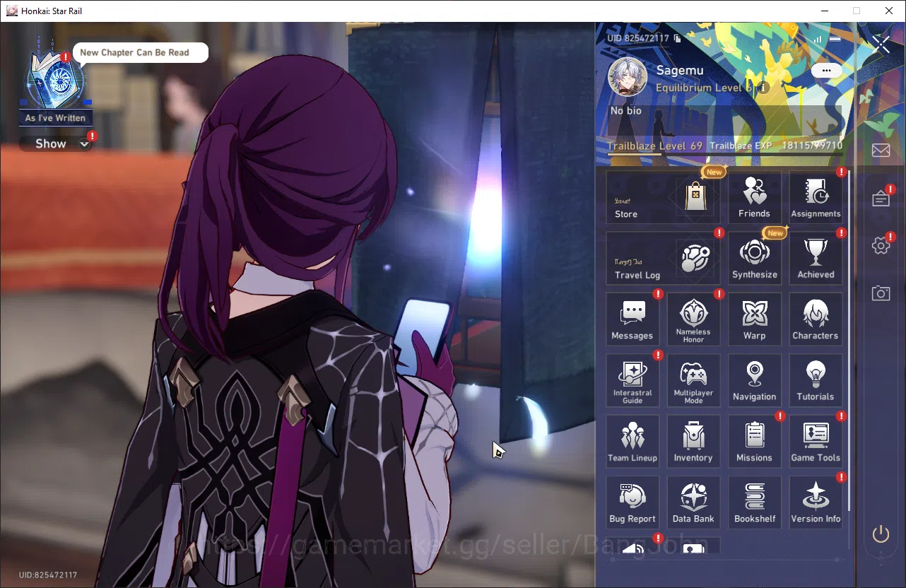
Task: Open the Synthesize menu
Action: (x=755, y=259)
